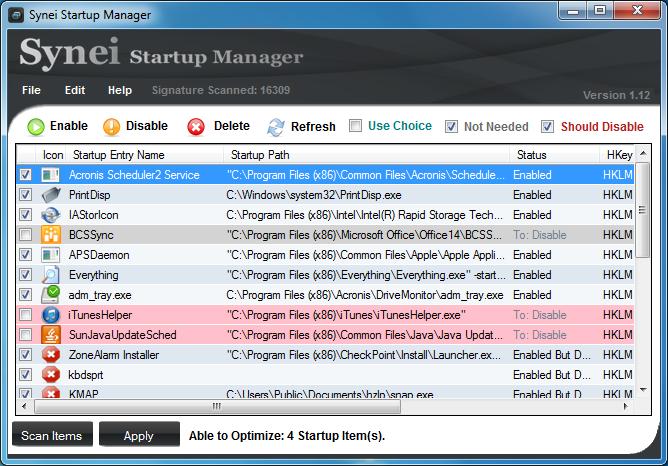Viewport: 668px width, 466px height.
Task: Click the Icon column header
Action: click(52, 155)
